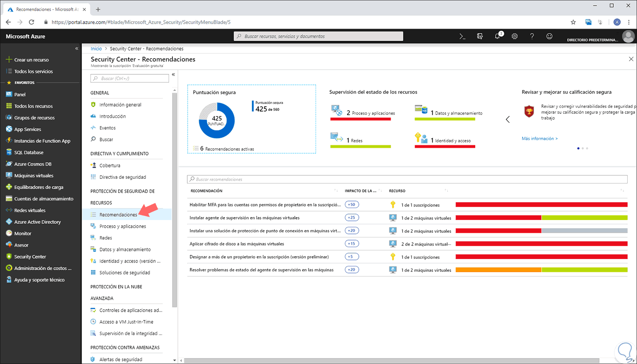This screenshot has width=637, height=364.
Task: Click the Redes virtuales sidebar icon
Action: (9, 210)
